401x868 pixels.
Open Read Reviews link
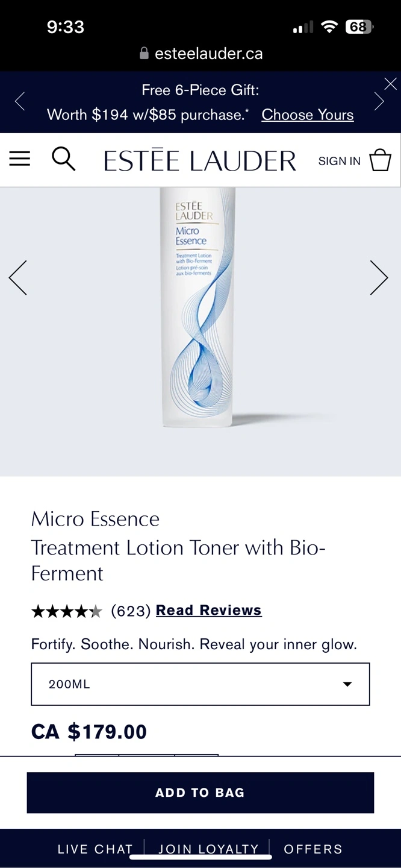pyautogui.click(x=209, y=610)
